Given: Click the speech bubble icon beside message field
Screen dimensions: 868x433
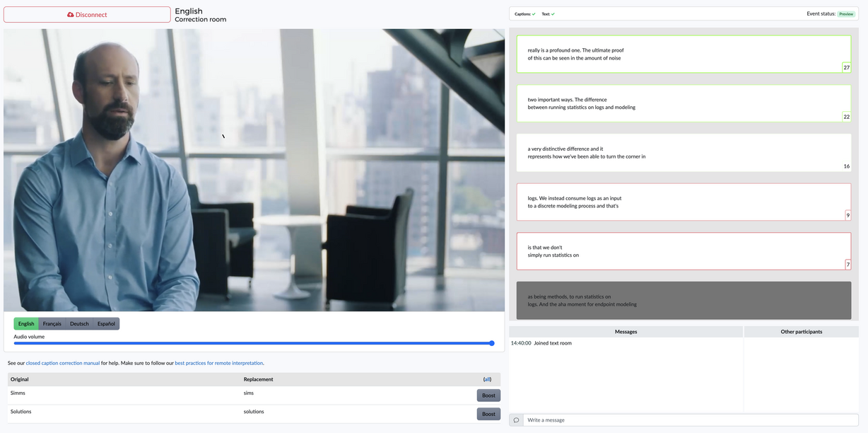Looking at the screenshot, I should (516, 420).
